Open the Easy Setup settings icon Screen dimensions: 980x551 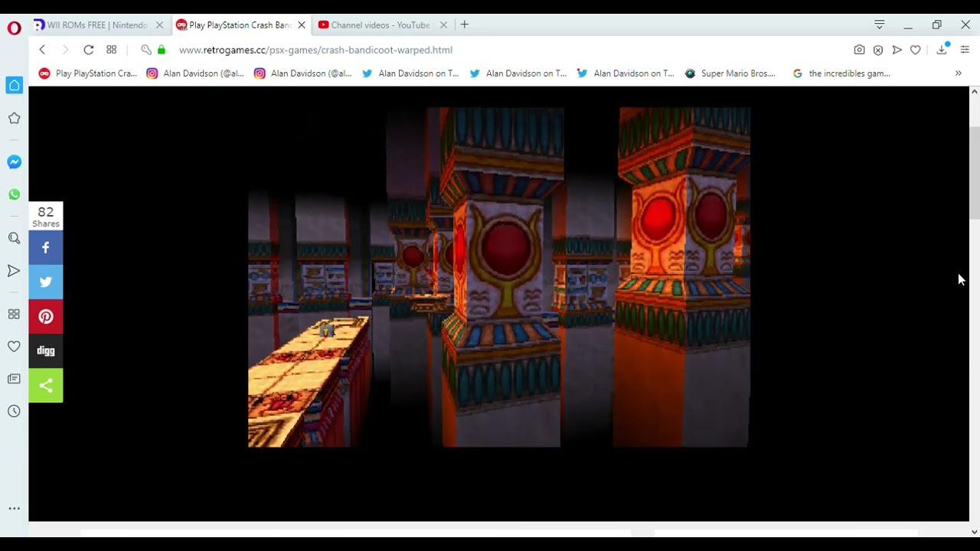965,50
